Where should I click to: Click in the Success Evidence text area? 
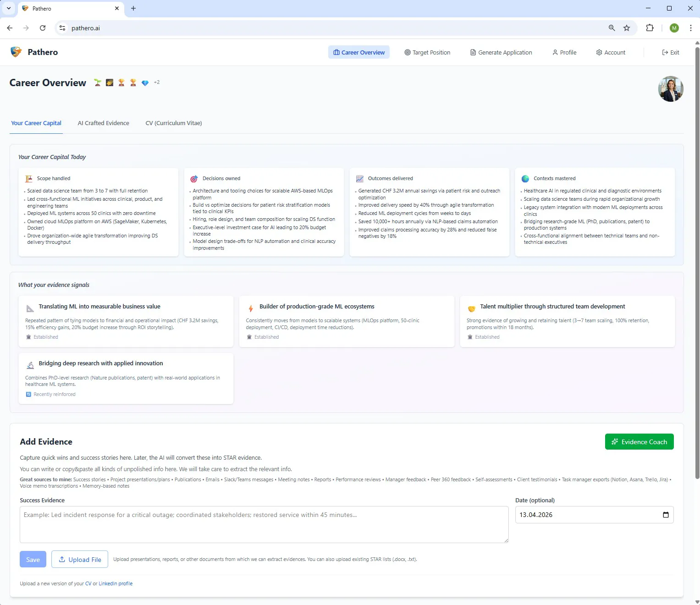pos(264,524)
